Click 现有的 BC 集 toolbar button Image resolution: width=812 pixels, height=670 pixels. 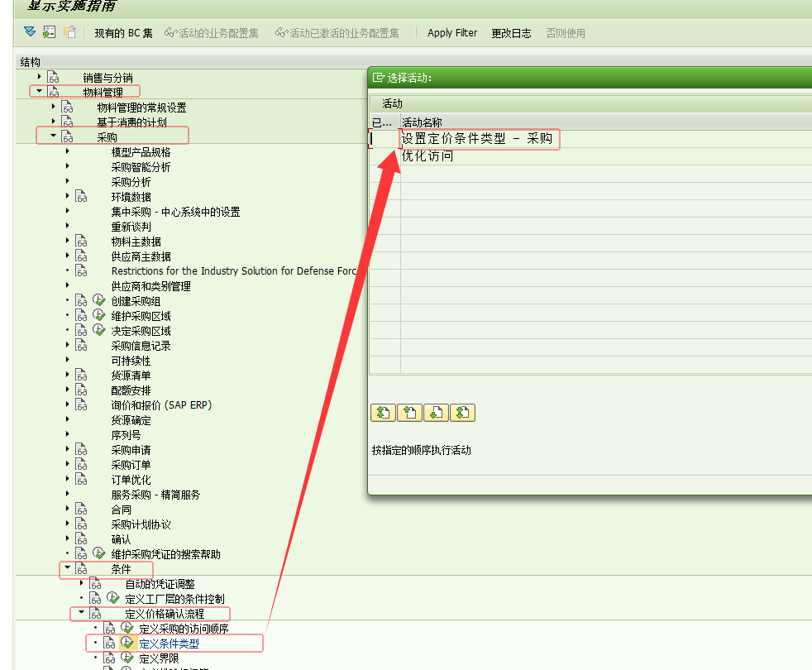point(123,33)
